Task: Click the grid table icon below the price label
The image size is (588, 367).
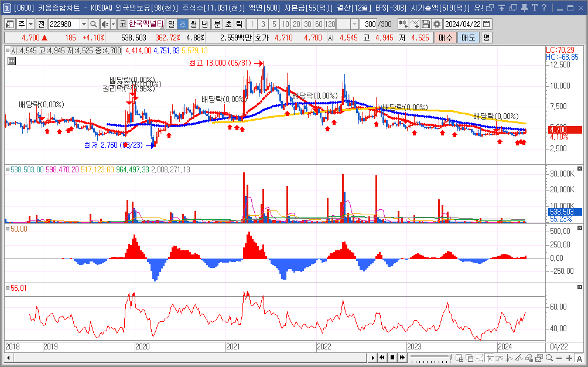Action: click(x=12, y=61)
